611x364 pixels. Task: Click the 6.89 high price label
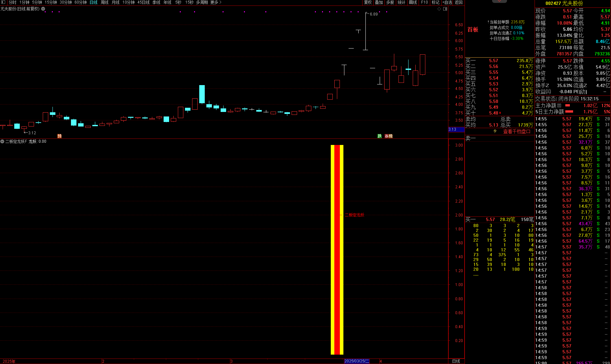coord(374,14)
